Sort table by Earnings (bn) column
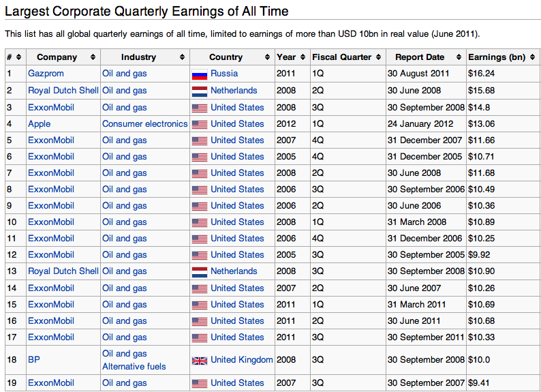 click(x=532, y=57)
